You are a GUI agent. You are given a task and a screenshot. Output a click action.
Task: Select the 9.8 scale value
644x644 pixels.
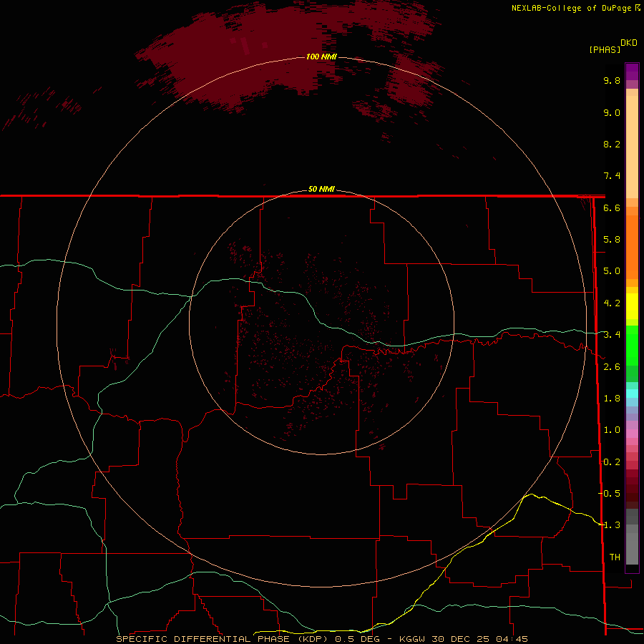pos(612,80)
